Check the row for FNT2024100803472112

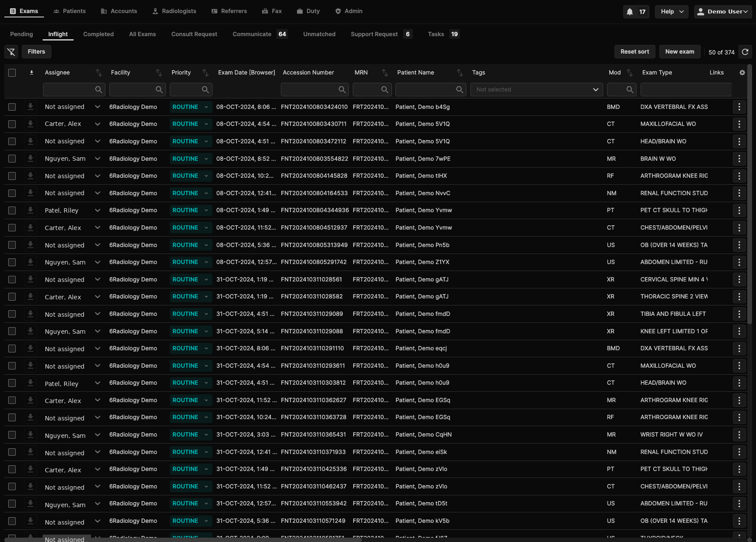12,142
